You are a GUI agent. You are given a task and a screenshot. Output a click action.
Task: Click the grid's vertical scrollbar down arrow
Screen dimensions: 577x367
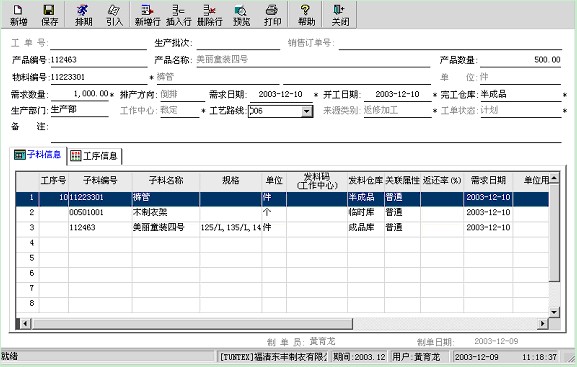[x=554, y=312]
